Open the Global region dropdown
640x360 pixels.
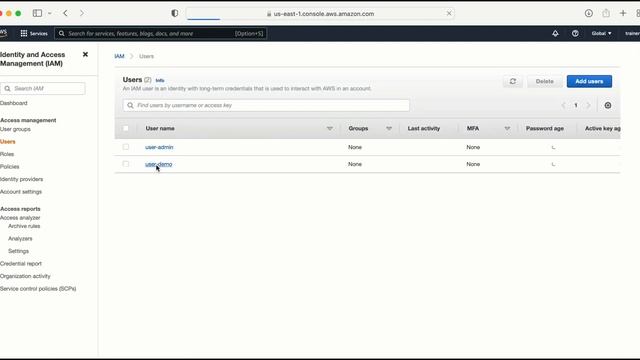coord(601,33)
